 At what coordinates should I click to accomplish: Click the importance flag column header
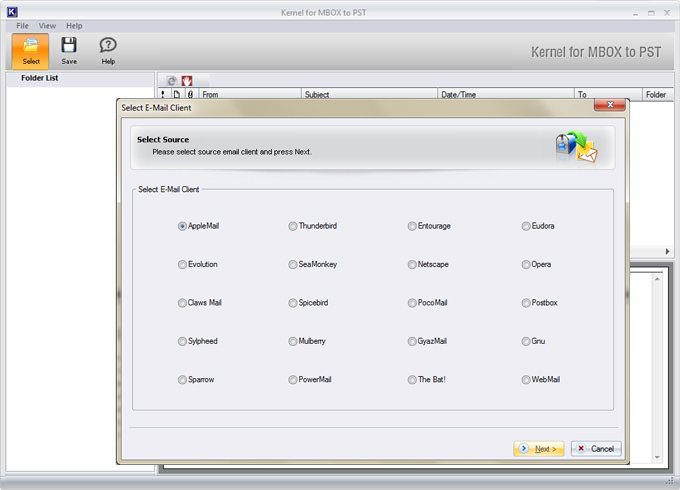coord(163,94)
